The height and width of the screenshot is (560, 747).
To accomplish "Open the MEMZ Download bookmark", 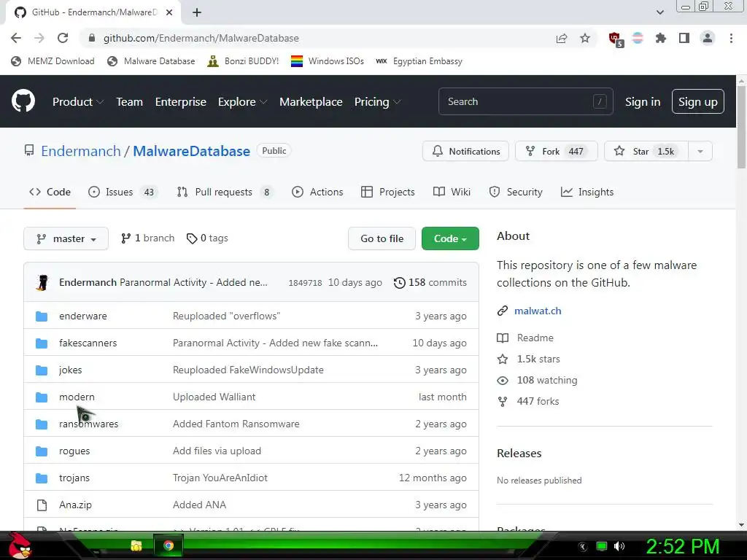I will click(53, 61).
